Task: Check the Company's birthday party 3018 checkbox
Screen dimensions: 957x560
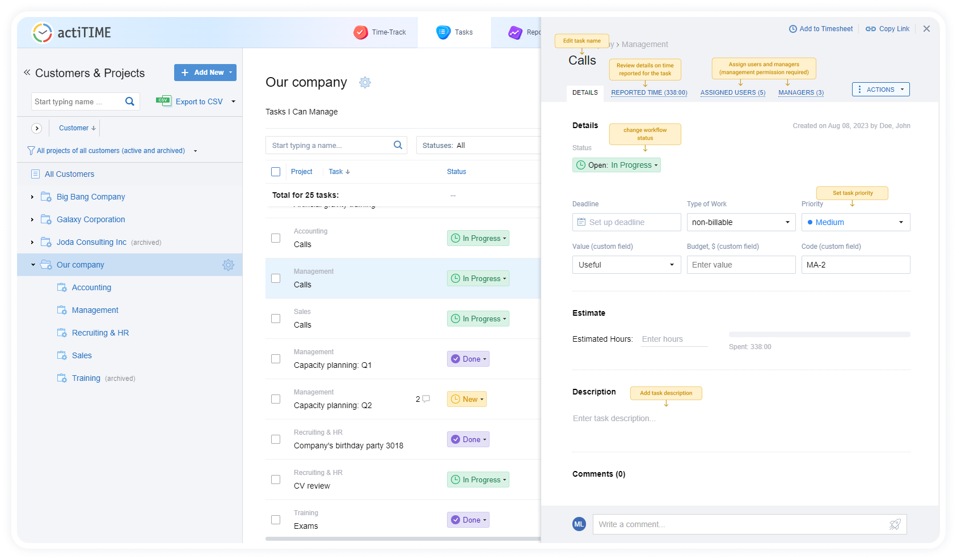Action: point(276,439)
